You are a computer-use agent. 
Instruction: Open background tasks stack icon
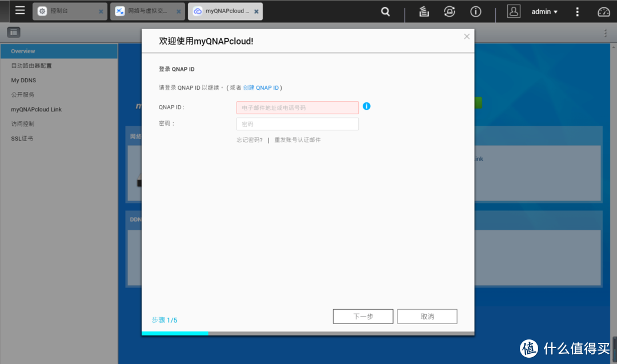pos(424,12)
